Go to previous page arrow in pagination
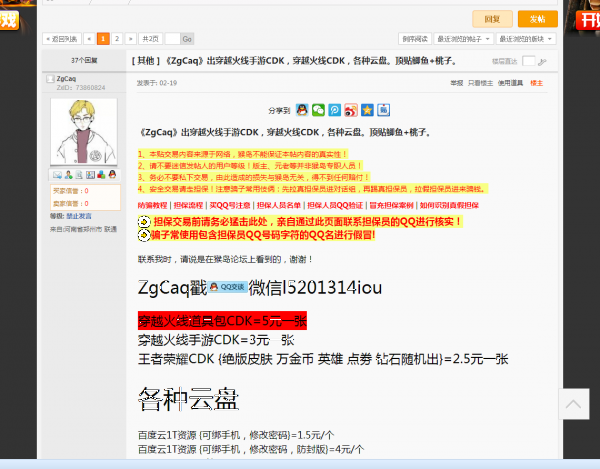This screenshot has width=600, height=469. (x=89, y=39)
